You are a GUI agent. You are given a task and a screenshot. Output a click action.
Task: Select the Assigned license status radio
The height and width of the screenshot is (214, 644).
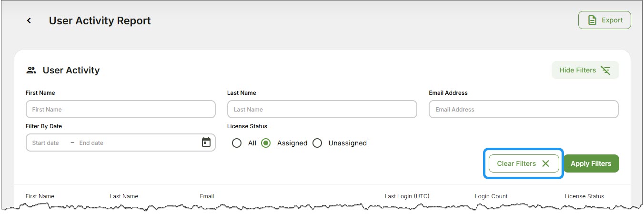coord(266,143)
